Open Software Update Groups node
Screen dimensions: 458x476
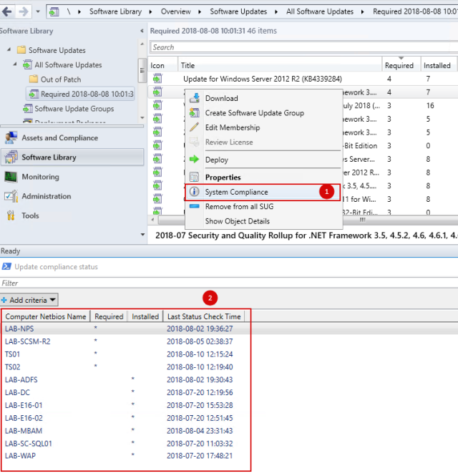74,108
